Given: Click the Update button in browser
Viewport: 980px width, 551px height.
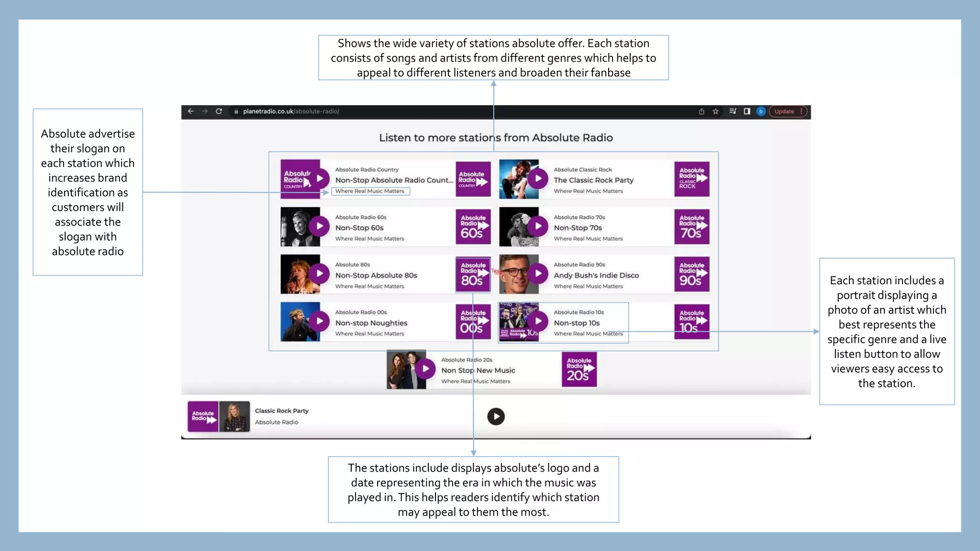Looking at the screenshot, I should [x=784, y=111].
